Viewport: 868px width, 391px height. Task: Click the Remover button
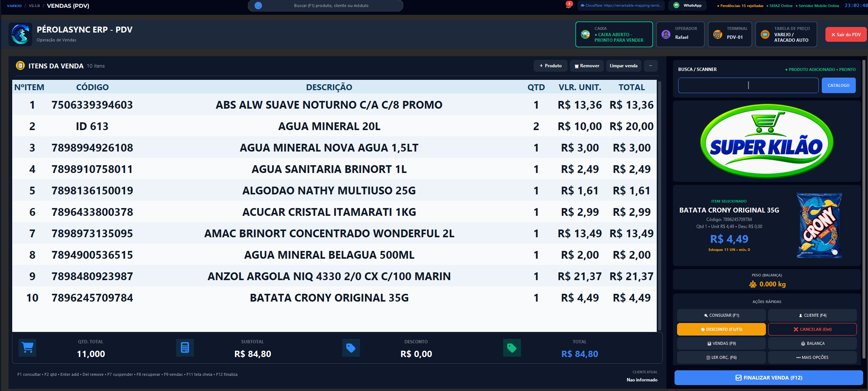pyautogui.click(x=587, y=66)
